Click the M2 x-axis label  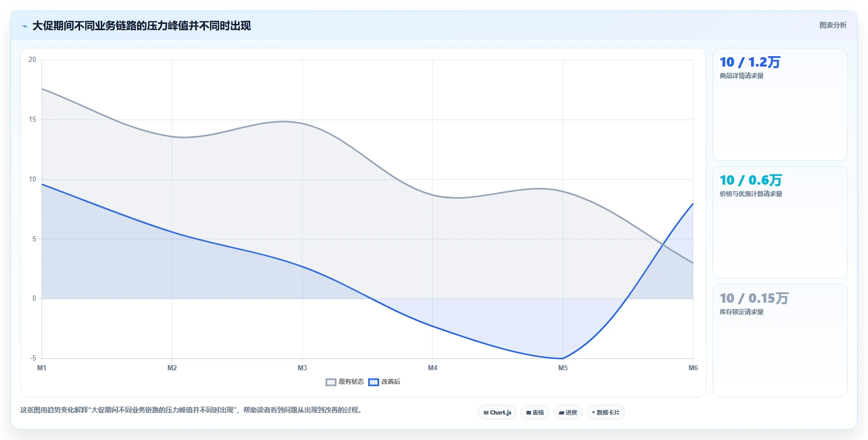(172, 368)
